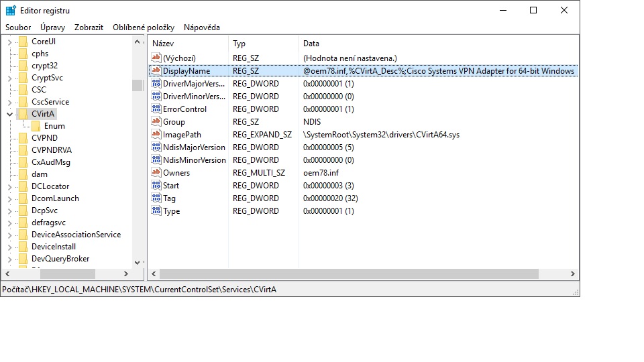Click the REG_EXPAND_SZ type cell
This screenshot has width=644, height=362.
point(262,135)
